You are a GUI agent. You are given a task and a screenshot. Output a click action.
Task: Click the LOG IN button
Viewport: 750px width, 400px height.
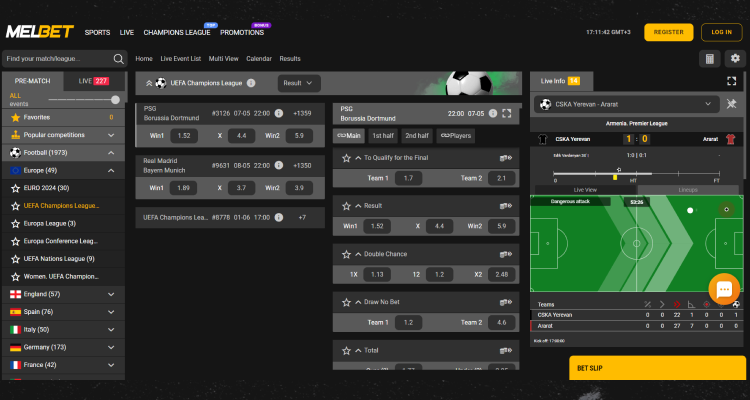tap(721, 32)
